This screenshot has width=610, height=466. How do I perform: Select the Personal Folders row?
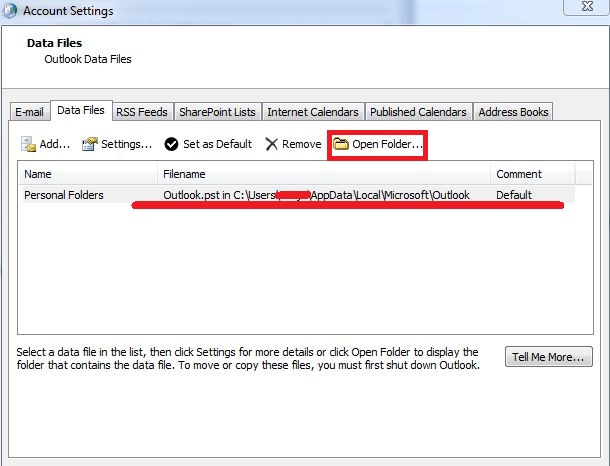(64, 195)
